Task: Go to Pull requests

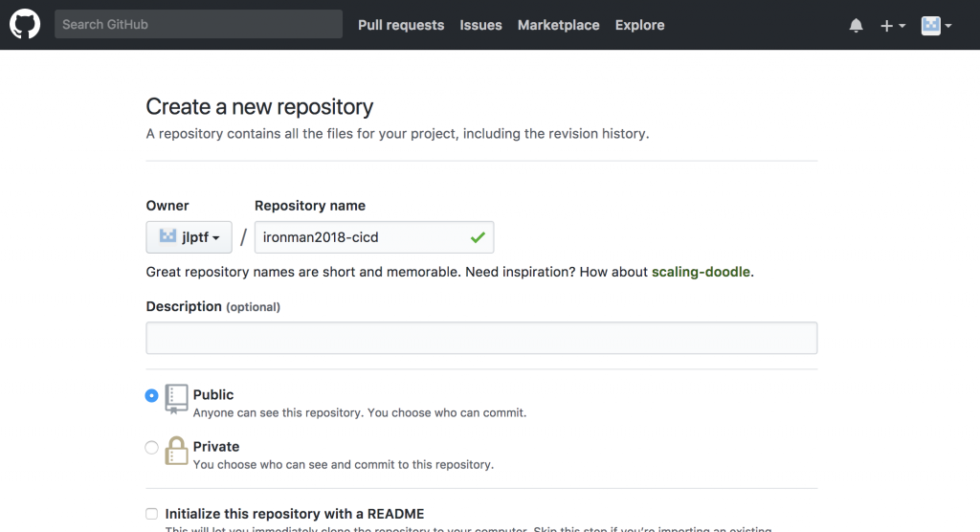Action: (x=401, y=25)
